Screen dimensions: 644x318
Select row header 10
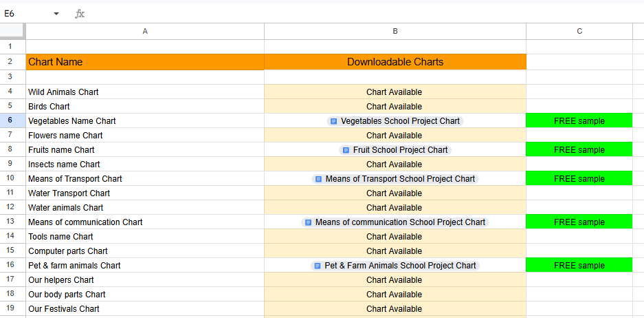(x=13, y=178)
